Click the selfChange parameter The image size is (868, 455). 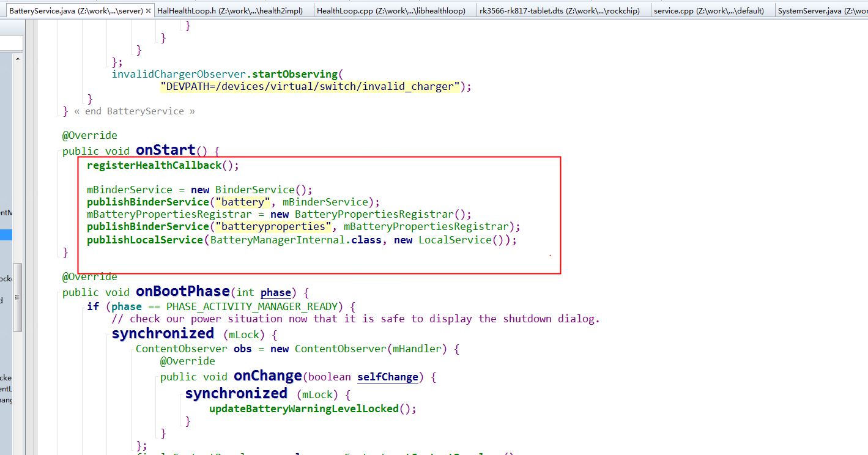[x=388, y=377]
